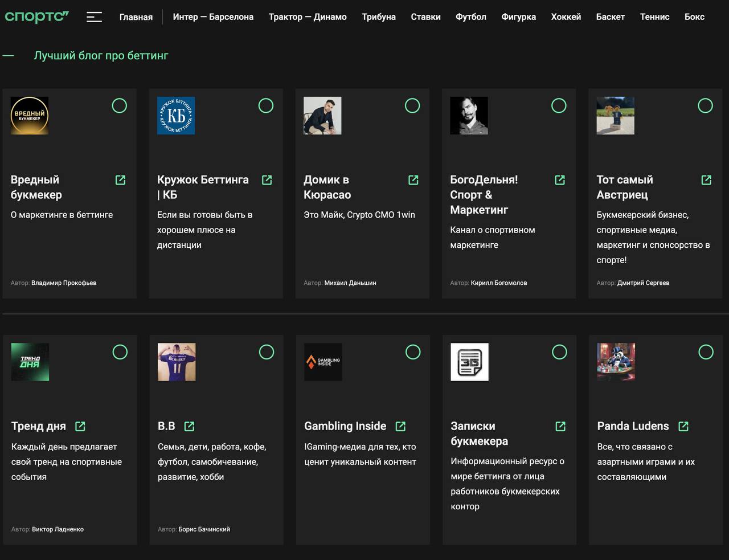The width and height of the screenshot is (729, 560).
Task: Open external link for Кружок Беттинга
Action: point(267,180)
